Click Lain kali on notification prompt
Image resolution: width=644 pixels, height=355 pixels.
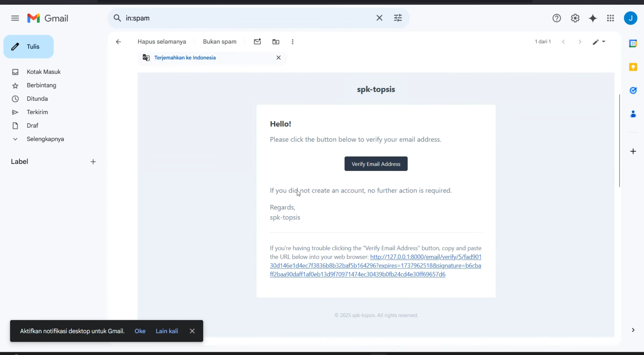pos(167,331)
